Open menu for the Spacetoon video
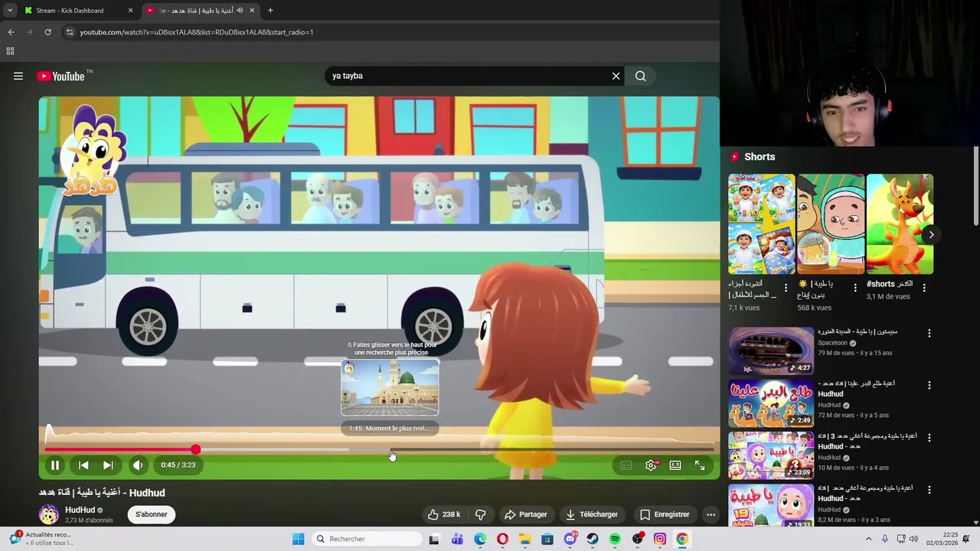Image resolution: width=980 pixels, height=551 pixels. (x=929, y=334)
